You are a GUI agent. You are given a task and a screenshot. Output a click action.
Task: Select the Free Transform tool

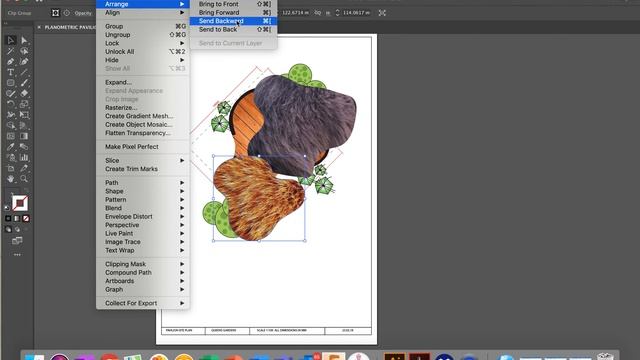pos(24,115)
